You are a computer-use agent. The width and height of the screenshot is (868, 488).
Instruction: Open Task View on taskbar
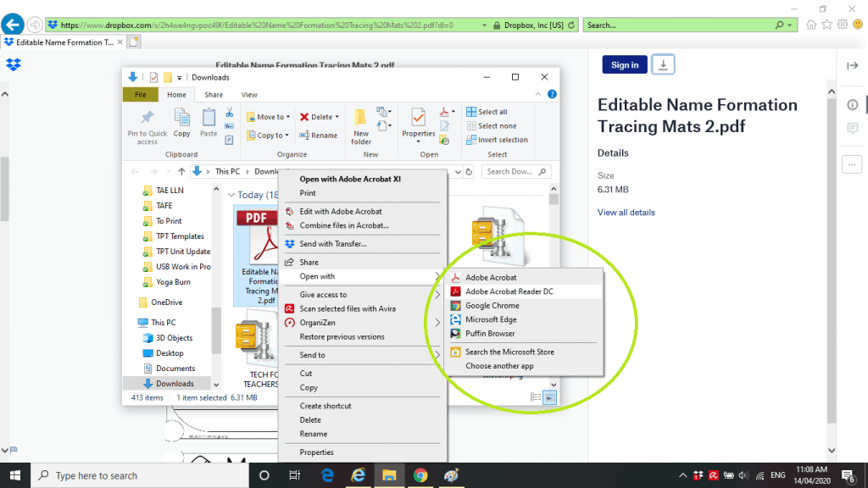[294, 475]
